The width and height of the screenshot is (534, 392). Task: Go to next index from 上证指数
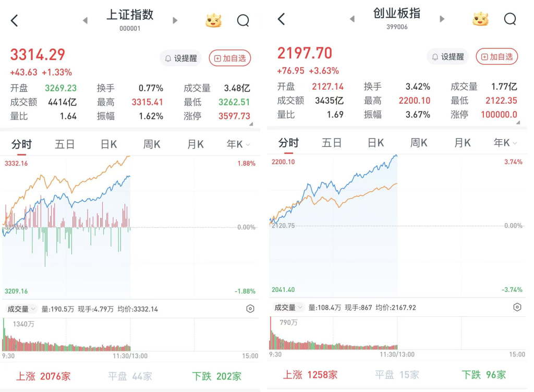[175, 21]
